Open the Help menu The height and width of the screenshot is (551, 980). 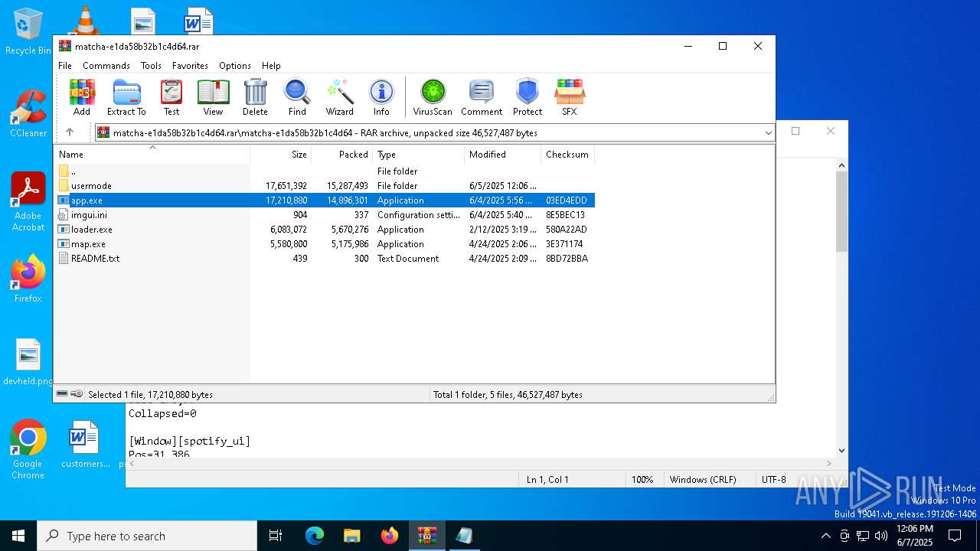[271, 66]
